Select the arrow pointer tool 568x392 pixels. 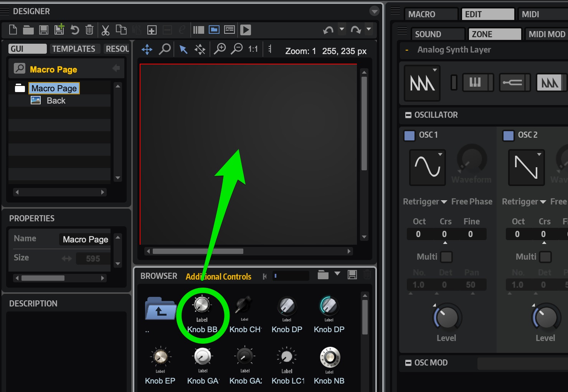coord(183,49)
